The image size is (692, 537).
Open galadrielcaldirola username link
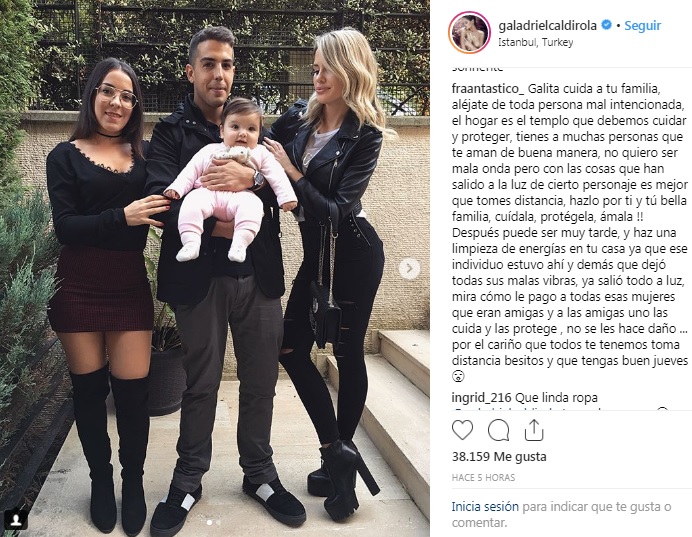point(547,26)
